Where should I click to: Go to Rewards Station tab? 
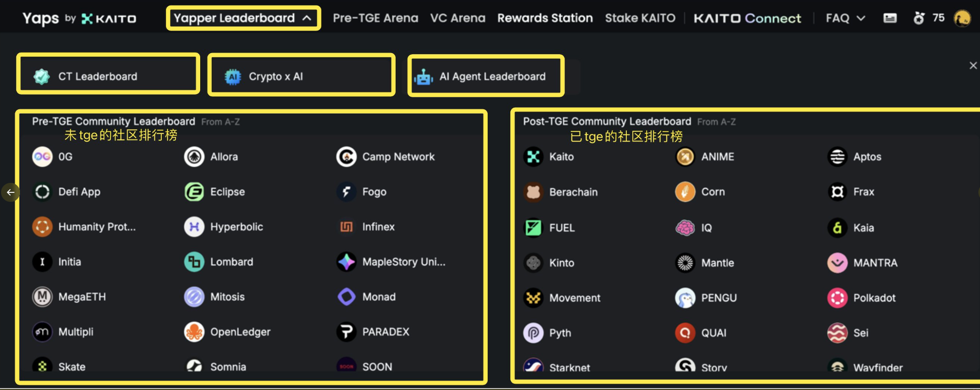545,18
